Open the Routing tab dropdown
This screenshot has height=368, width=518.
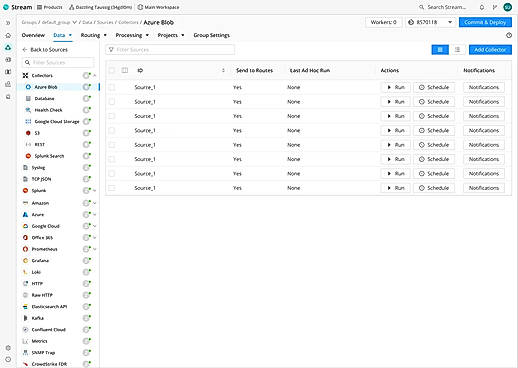94,35
